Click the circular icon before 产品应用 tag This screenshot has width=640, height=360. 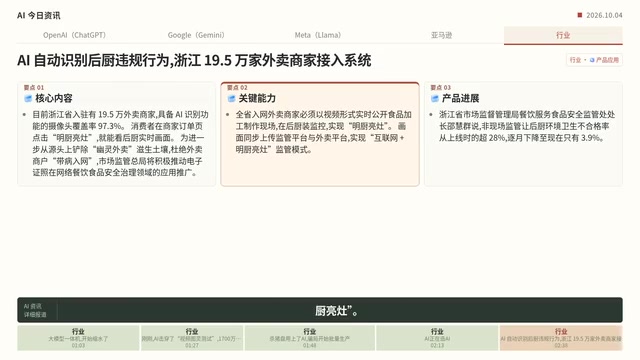(x=592, y=60)
